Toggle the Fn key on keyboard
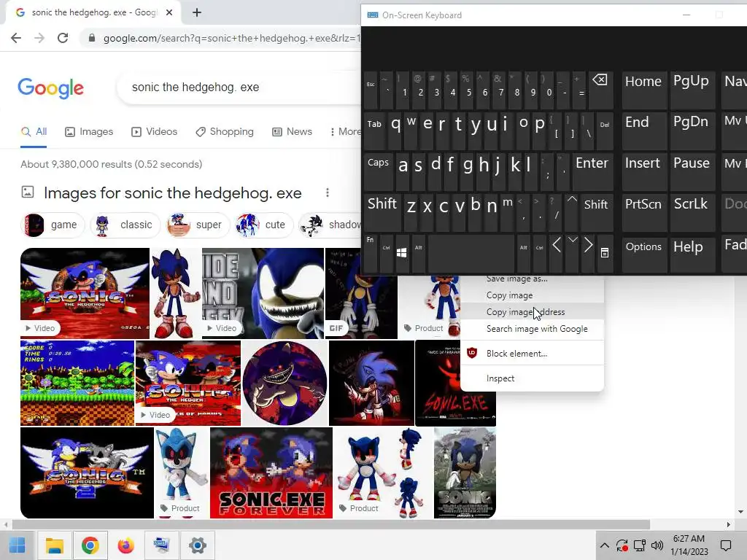 coord(370,253)
